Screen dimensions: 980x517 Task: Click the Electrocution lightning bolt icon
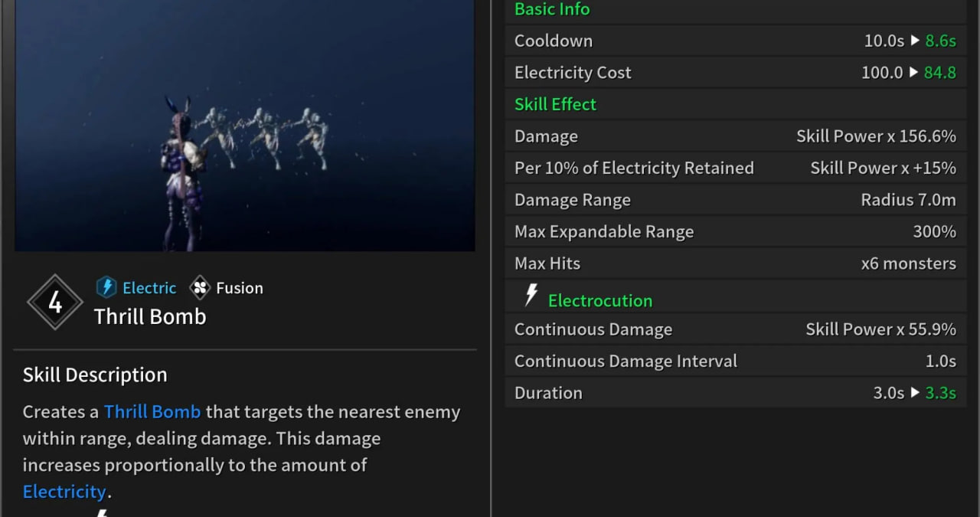pos(531,296)
